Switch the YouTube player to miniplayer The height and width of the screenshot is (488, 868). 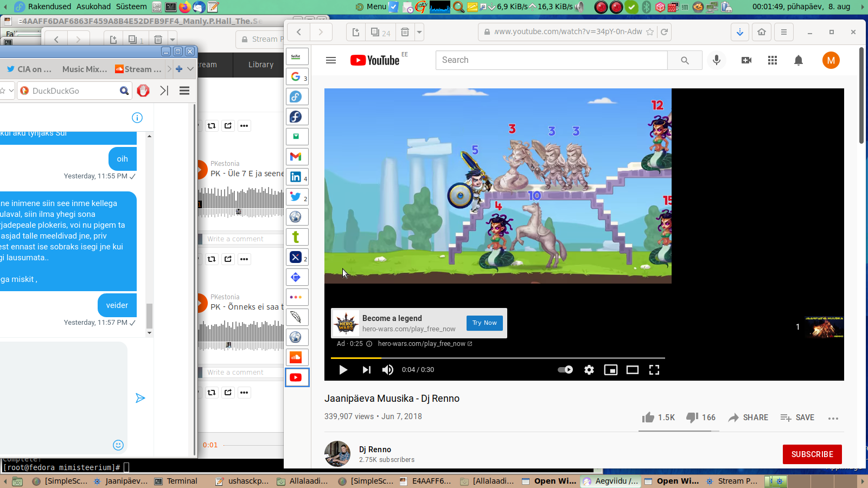pyautogui.click(x=611, y=370)
